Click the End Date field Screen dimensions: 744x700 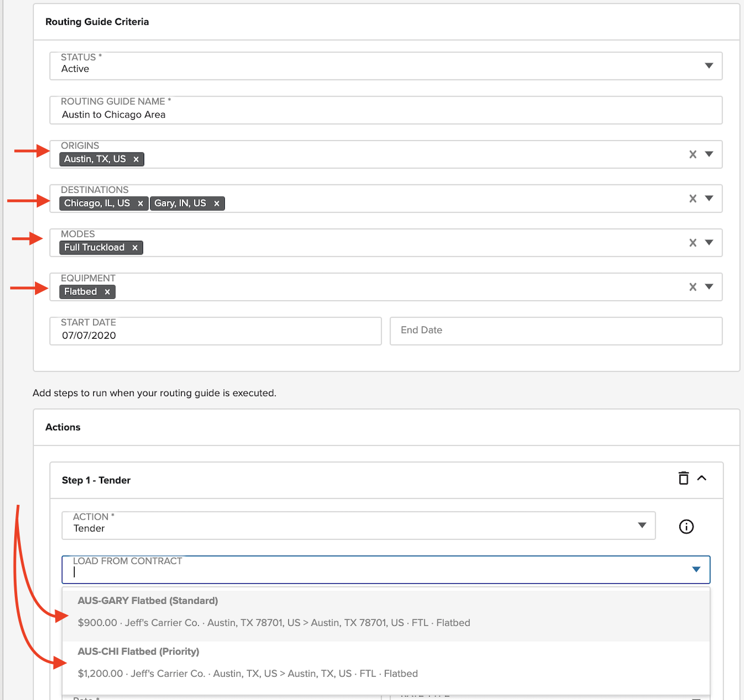(556, 331)
